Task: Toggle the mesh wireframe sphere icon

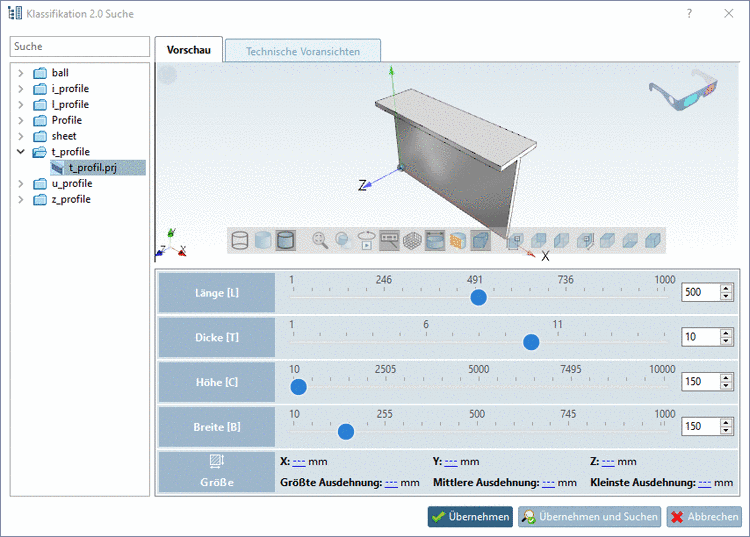Action: coord(412,240)
